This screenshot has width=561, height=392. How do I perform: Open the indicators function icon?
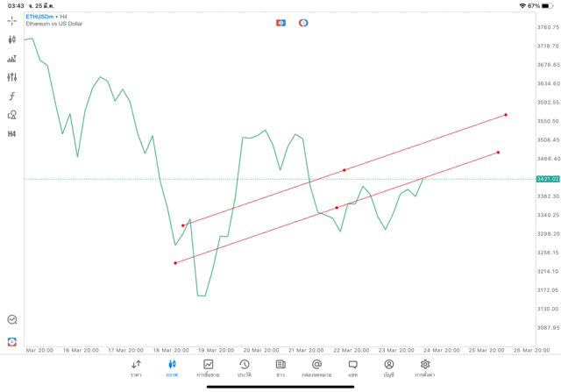(12, 96)
